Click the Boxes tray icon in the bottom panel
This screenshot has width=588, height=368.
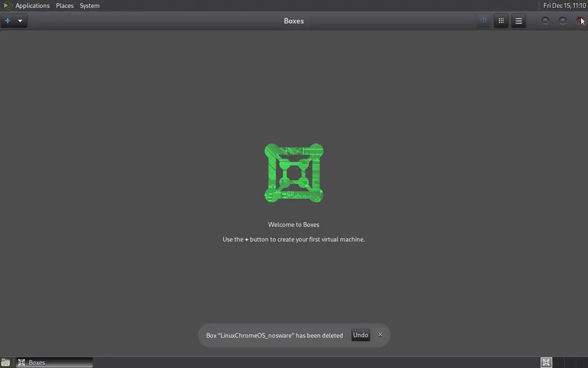[x=546, y=362]
